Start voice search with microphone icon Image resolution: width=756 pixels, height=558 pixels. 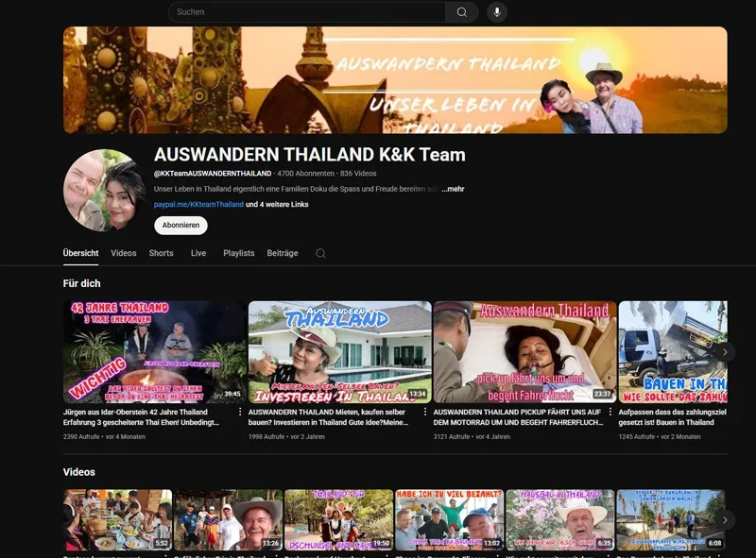click(497, 12)
